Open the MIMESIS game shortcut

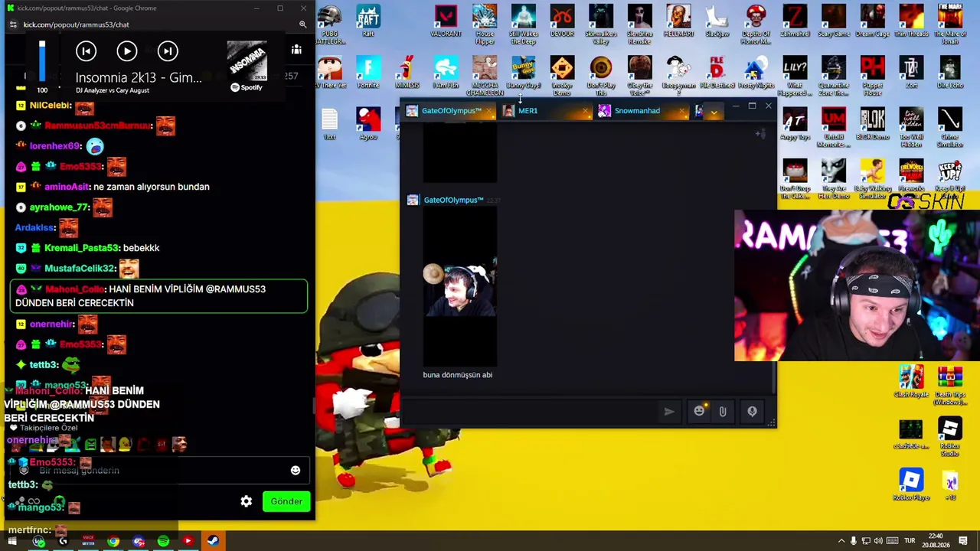(407, 73)
